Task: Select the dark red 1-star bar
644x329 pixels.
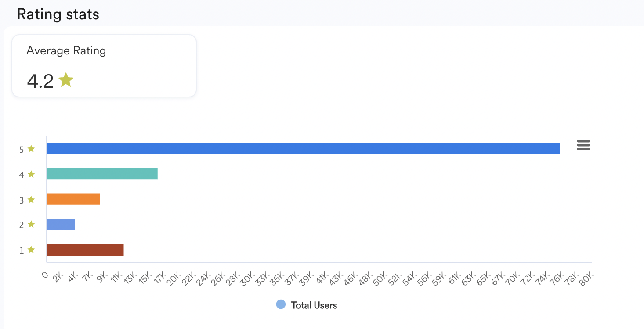Action: pos(85,250)
